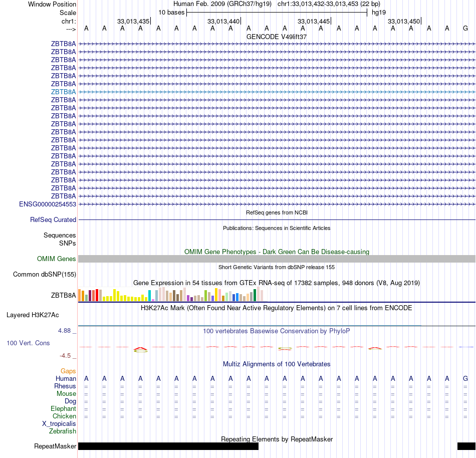This screenshot has width=476, height=458.
Task: Click the OMIM Genes label
Action: pyautogui.click(x=56, y=259)
